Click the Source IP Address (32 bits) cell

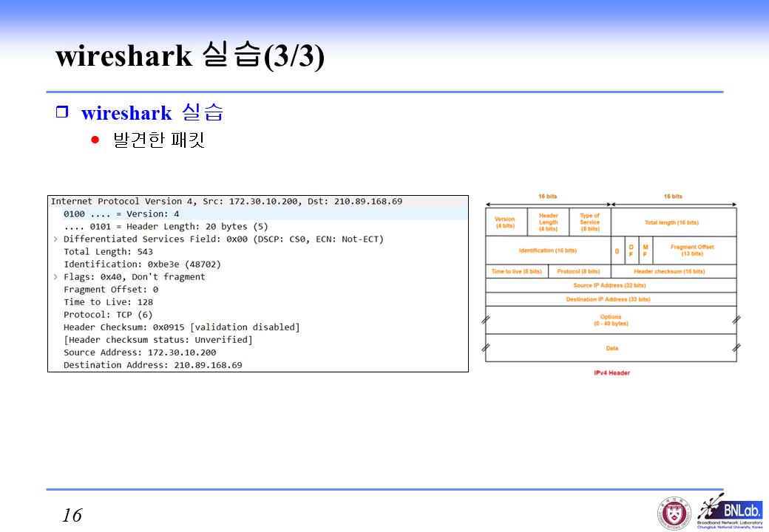(611, 286)
